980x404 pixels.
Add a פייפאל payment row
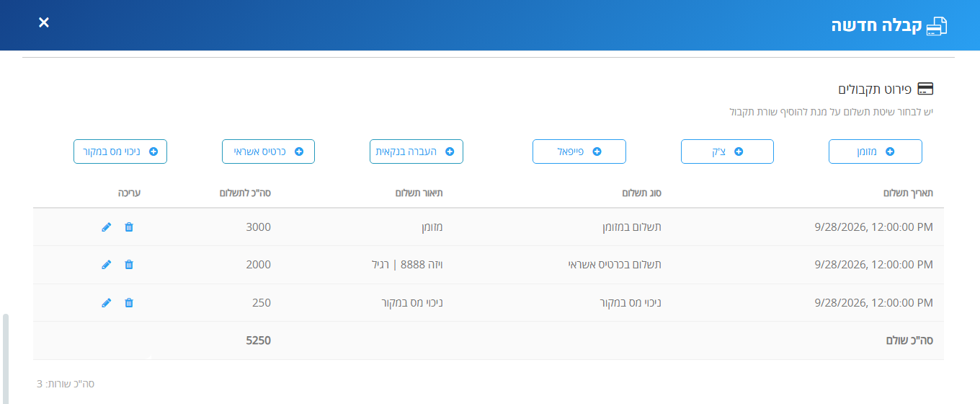click(579, 151)
